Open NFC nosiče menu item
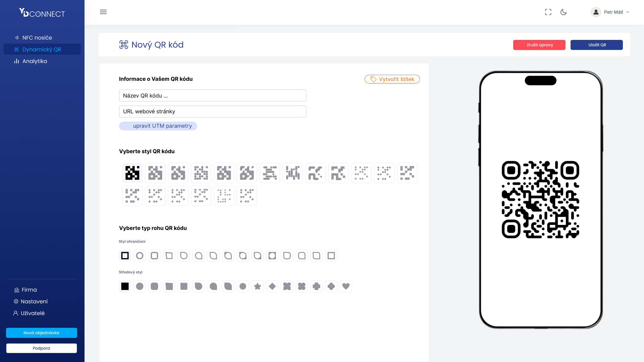Screen dimensions: 644x362 point(37,38)
